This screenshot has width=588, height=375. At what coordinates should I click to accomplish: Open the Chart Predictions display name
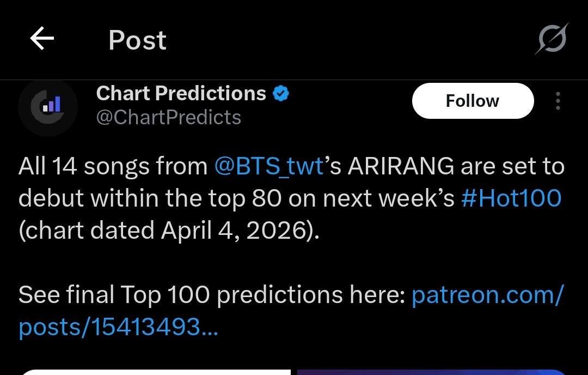tap(181, 94)
